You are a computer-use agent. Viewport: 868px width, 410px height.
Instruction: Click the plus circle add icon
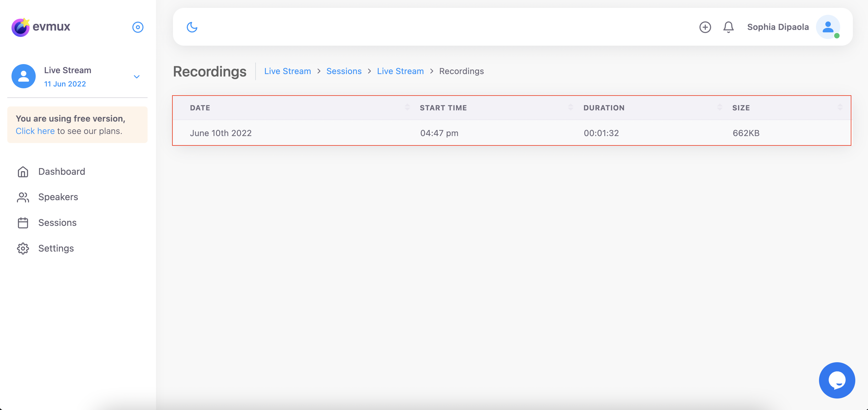705,27
